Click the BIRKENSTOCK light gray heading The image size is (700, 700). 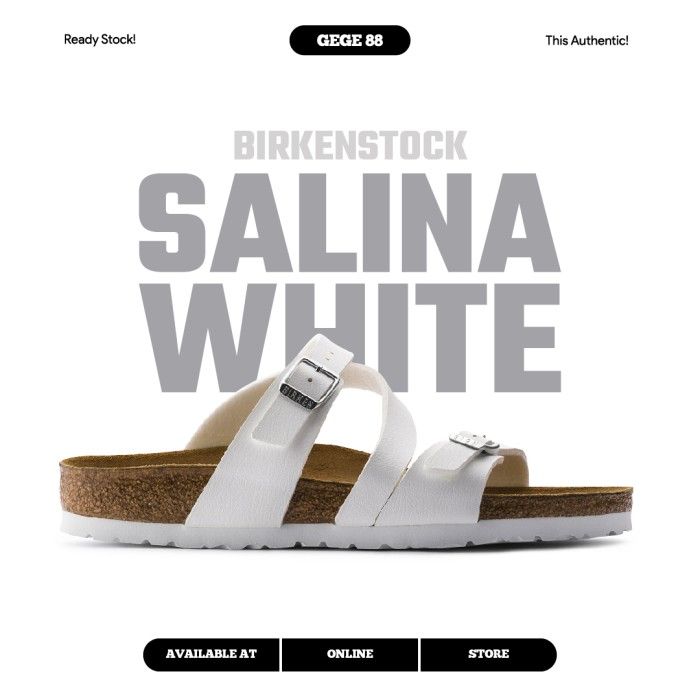click(350, 145)
